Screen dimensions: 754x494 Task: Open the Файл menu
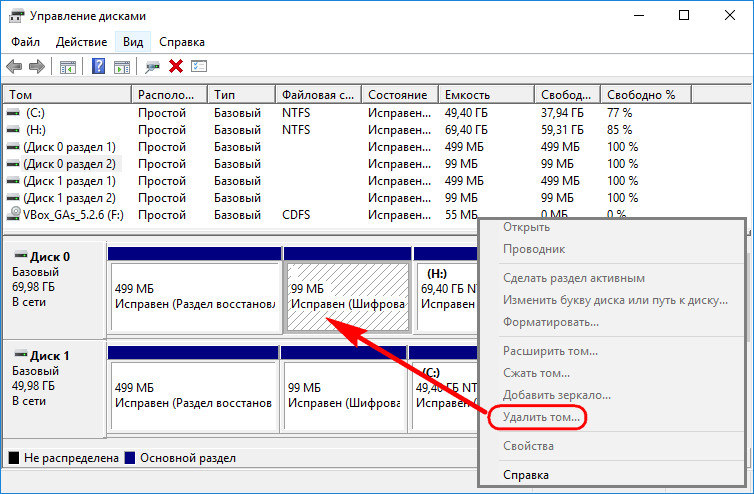point(25,42)
